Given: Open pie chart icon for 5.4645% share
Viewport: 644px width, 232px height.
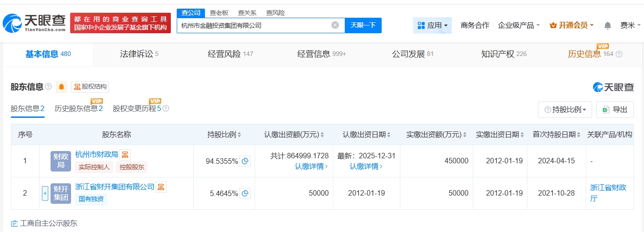Looking at the screenshot, I should [x=245, y=193].
